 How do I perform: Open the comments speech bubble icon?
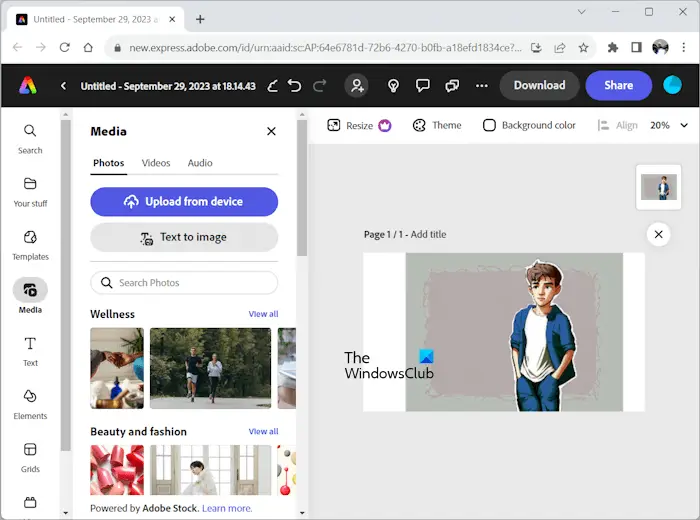(422, 85)
